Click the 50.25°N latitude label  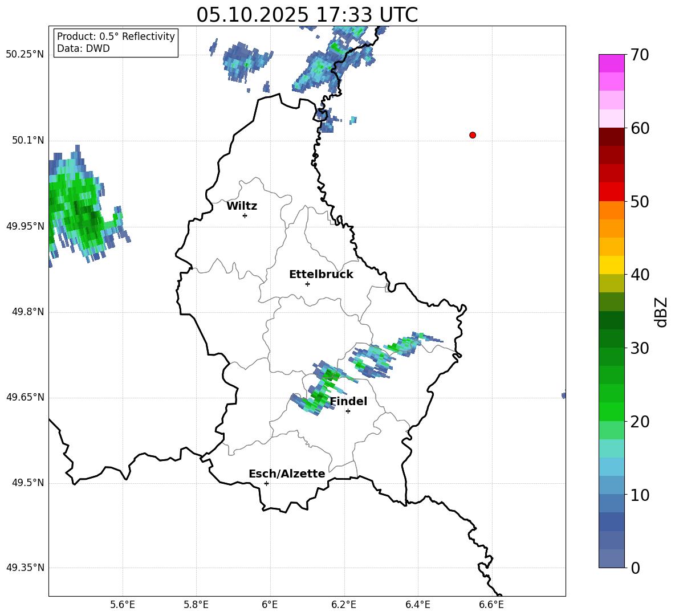25,55
